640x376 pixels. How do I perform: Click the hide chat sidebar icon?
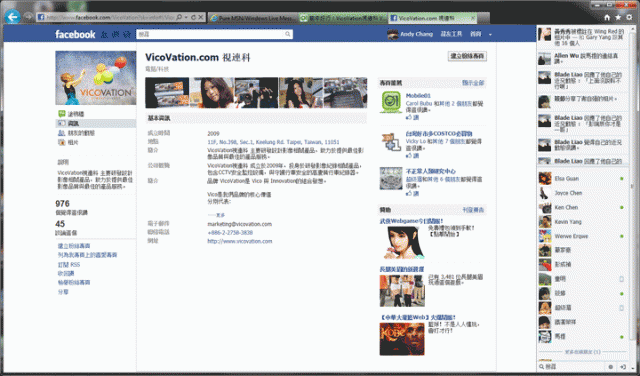[x=623, y=367]
